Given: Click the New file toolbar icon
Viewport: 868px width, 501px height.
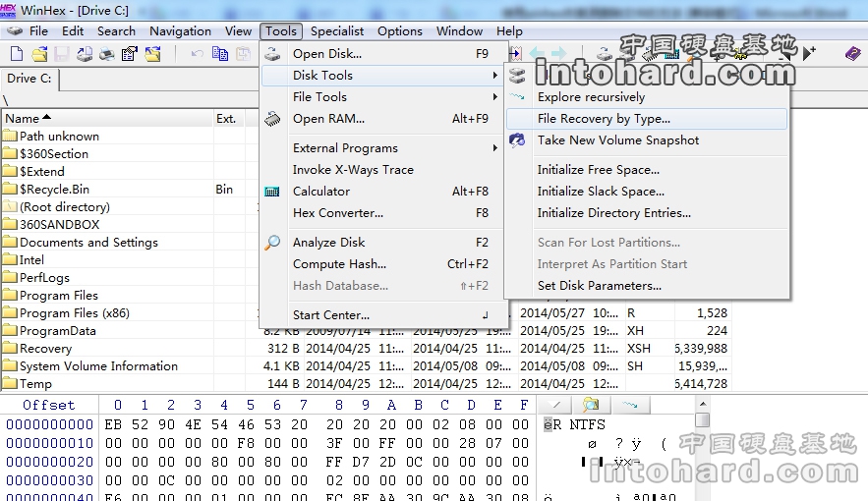Looking at the screenshot, I should pos(17,54).
